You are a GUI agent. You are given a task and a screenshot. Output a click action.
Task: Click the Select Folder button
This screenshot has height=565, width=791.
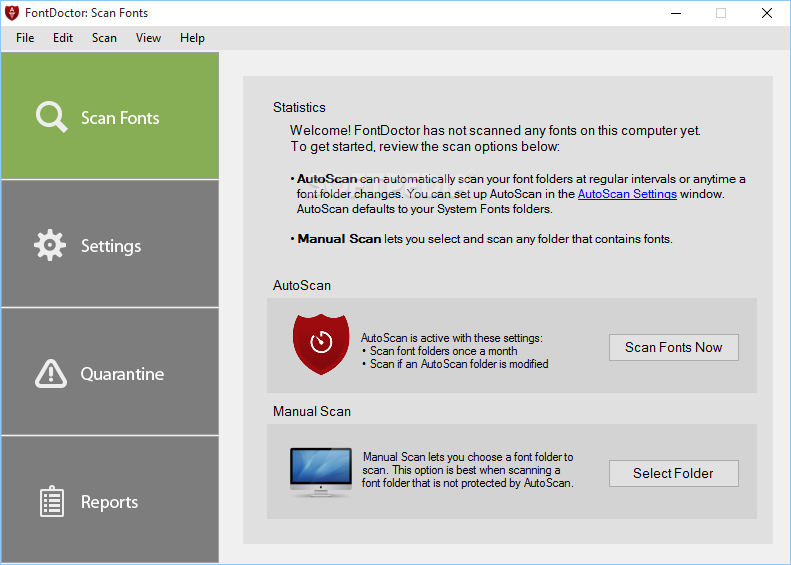tap(673, 473)
